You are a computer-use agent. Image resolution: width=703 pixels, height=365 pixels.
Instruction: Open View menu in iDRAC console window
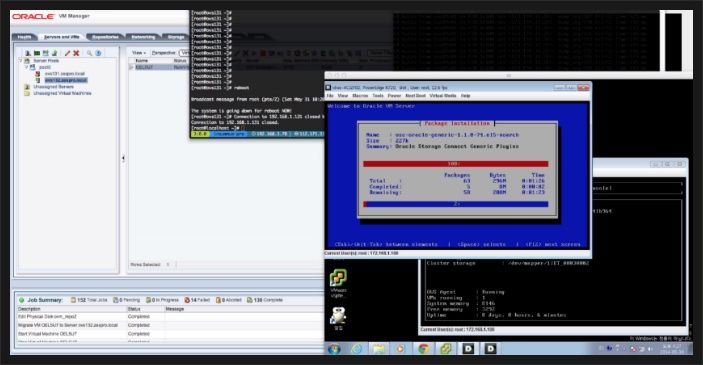click(x=343, y=96)
